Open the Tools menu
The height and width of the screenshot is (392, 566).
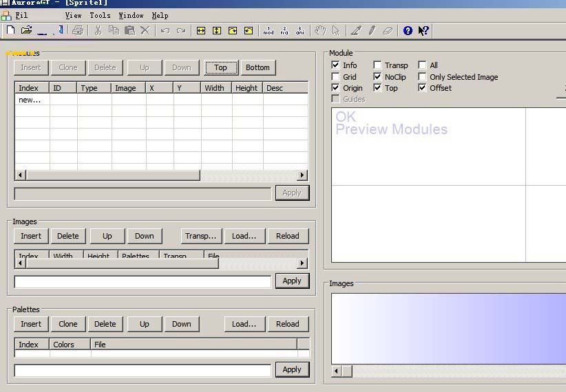(100, 16)
